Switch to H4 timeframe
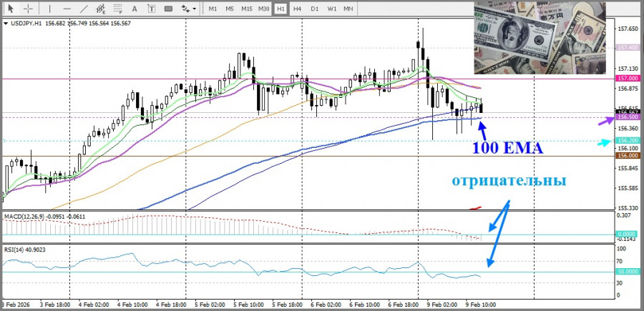This screenshot has width=644, height=311. [x=298, y=9]
